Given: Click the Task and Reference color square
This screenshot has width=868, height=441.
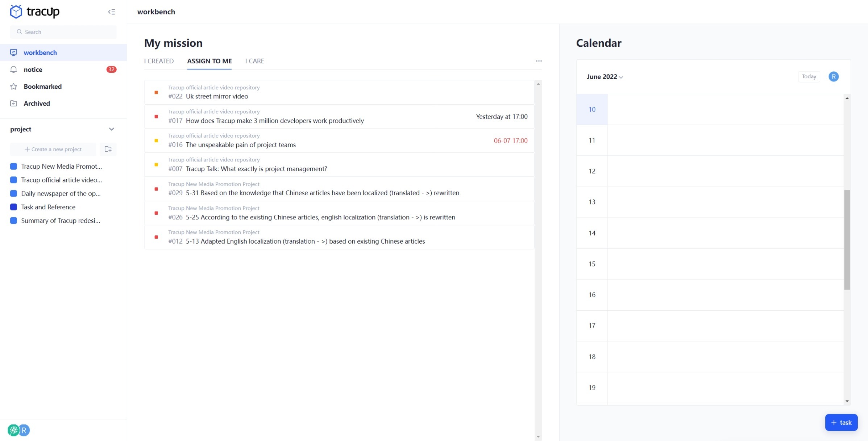Looking at the screenshot, I should (14, 207).
